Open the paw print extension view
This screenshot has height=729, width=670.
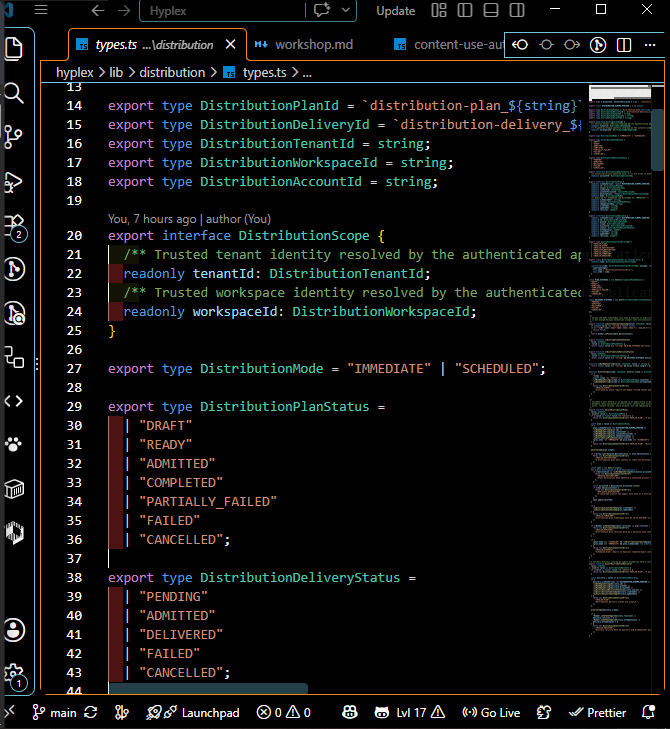tap(14, 444)
